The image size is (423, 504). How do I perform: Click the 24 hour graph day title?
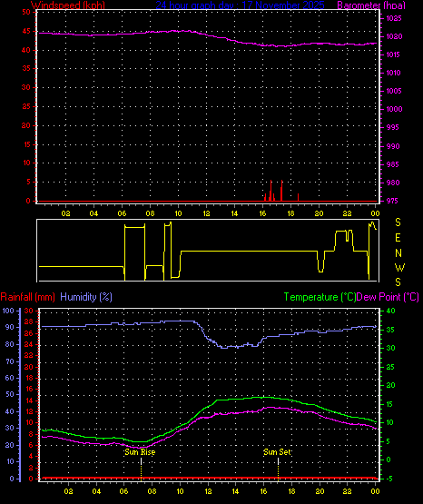(240, 5)
